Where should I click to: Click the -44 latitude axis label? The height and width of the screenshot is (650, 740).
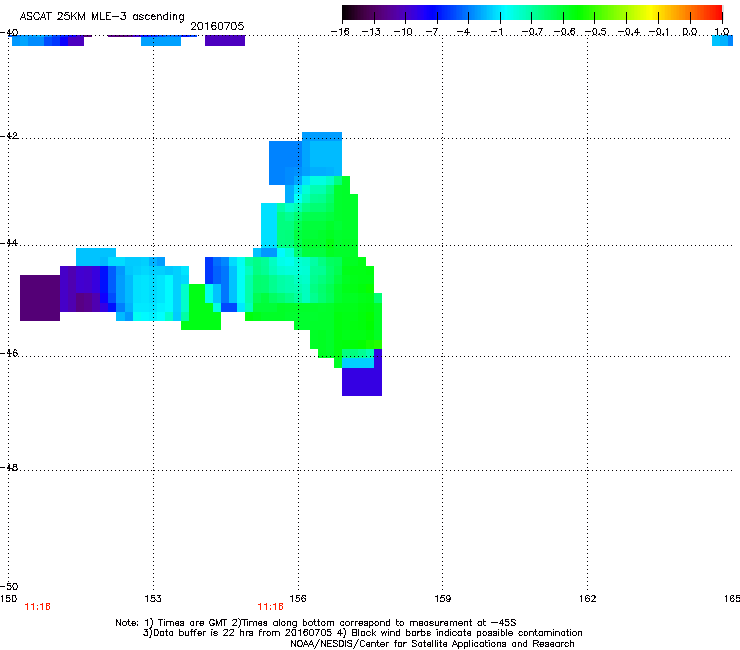click(9, 243)
